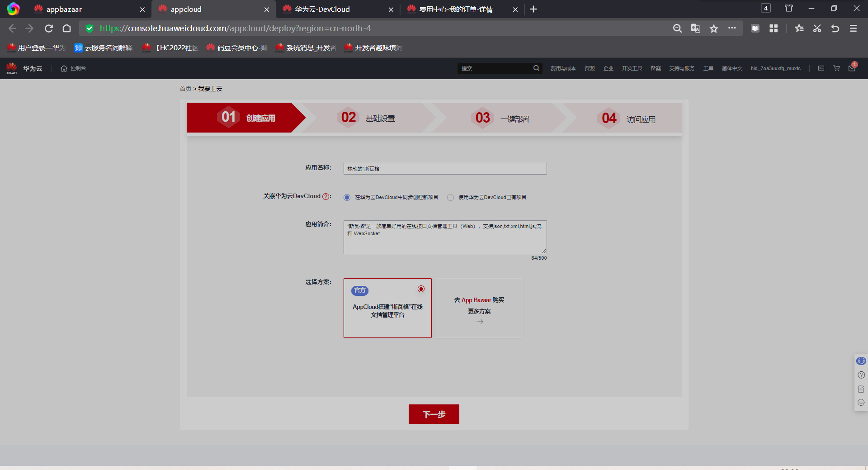This screenshot has height=470, width=868.
Task: Click the undo closed tab icon
Action: tap(835, 28)
